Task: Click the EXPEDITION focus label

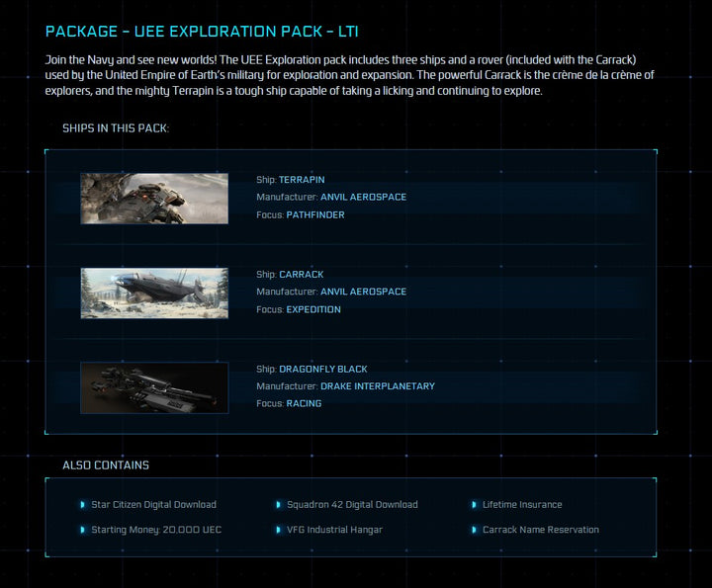Action: pyautogui.click(x=313, y=309)
